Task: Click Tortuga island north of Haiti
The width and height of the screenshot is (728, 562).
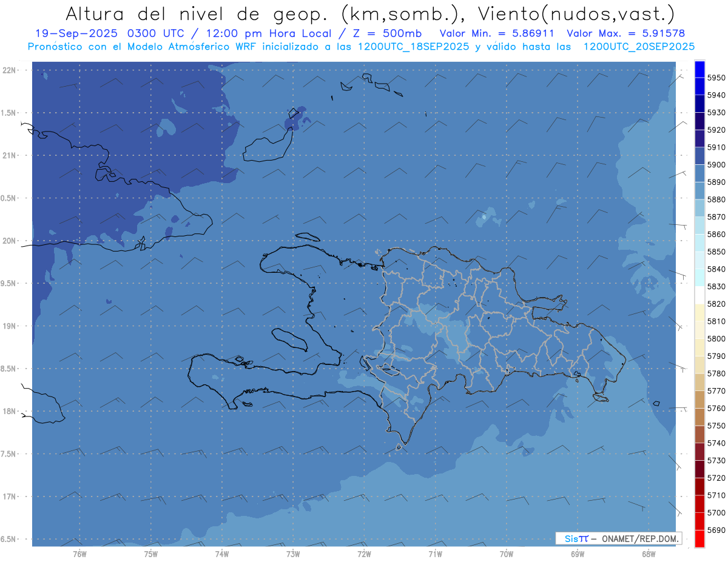Action: [x=308, y=237]
